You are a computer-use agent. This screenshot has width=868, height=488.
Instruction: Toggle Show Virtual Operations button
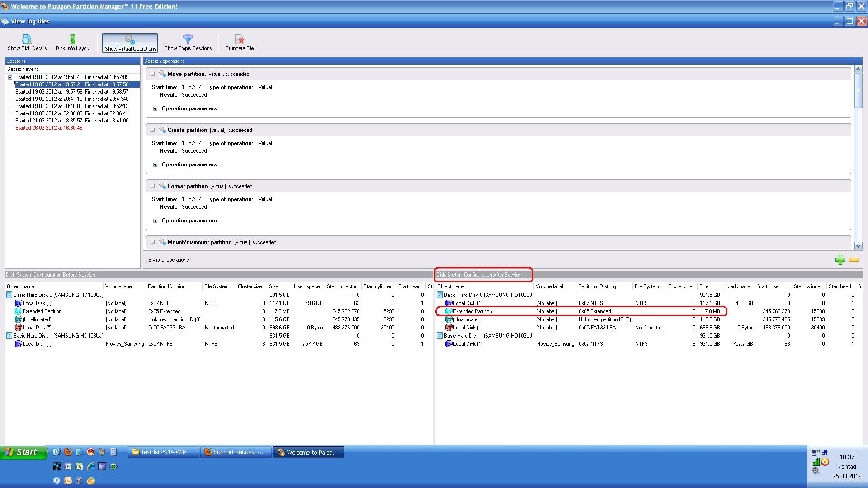(130, 43)
